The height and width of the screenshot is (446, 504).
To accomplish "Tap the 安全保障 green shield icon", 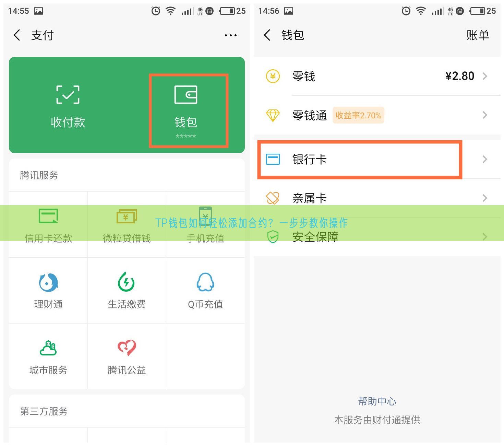I will click(x=273, y=237).
